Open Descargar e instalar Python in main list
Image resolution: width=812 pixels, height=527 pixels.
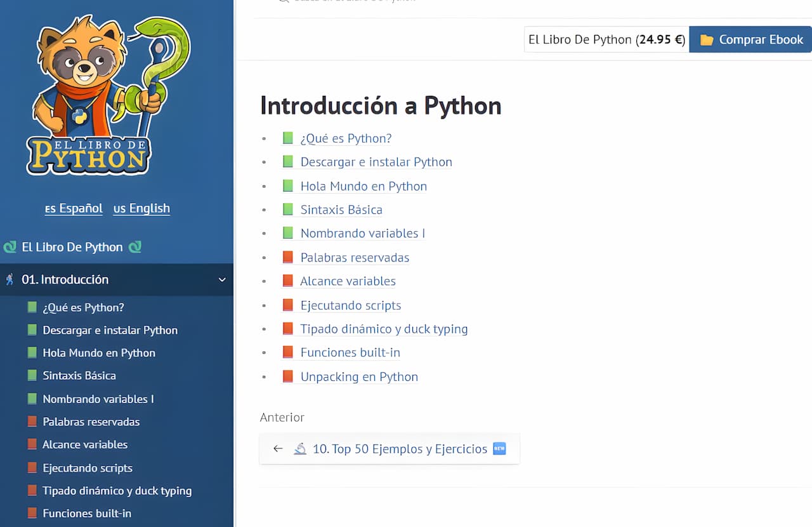[376, 162]
